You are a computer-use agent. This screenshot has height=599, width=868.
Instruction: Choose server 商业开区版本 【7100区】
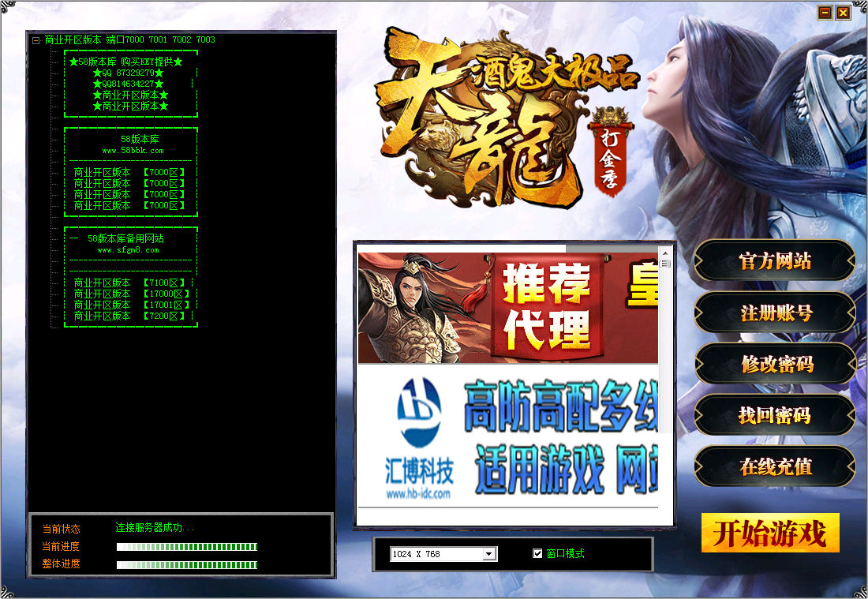(x=129, y=283)
